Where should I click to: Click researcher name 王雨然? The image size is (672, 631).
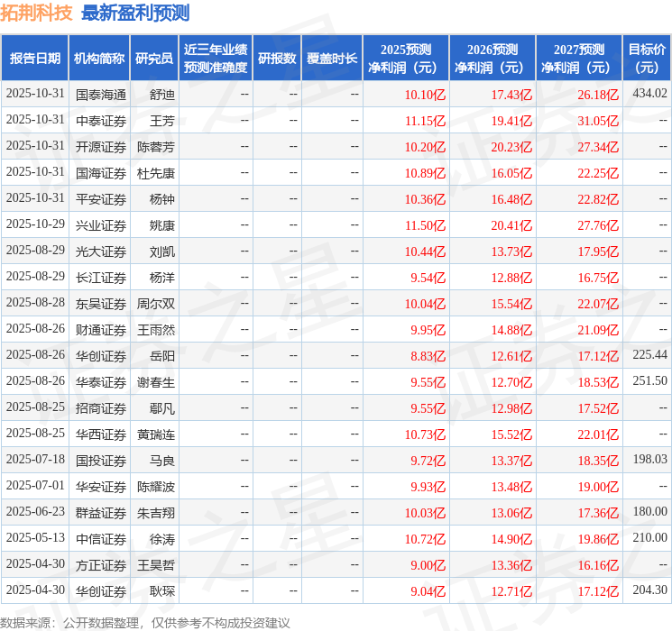156,330
